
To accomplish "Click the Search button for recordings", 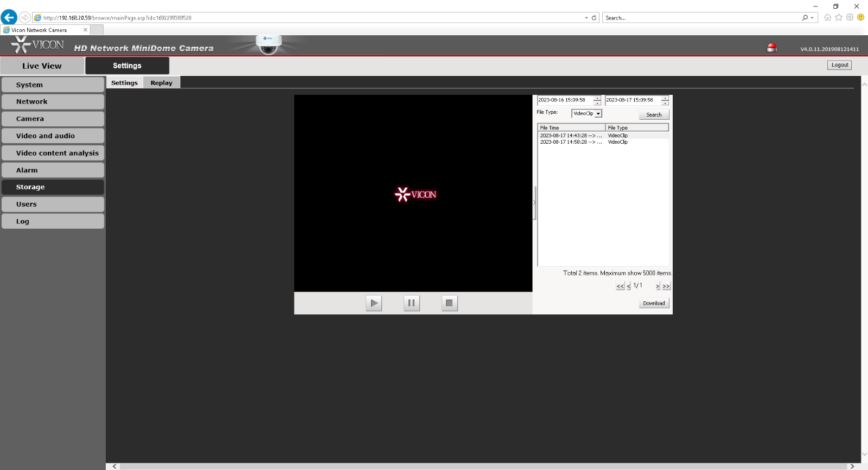I will click(654, 115).
